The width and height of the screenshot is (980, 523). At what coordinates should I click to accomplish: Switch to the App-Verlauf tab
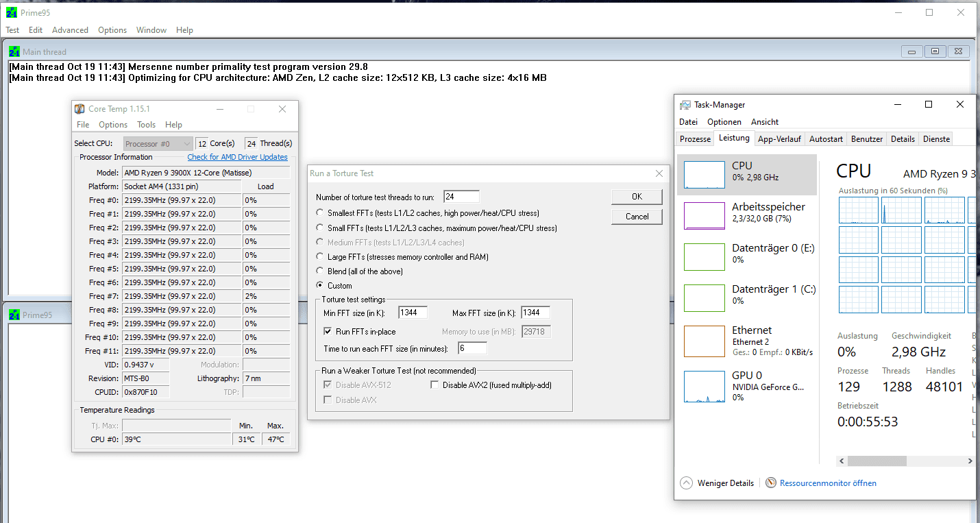(x=779, y=138)
